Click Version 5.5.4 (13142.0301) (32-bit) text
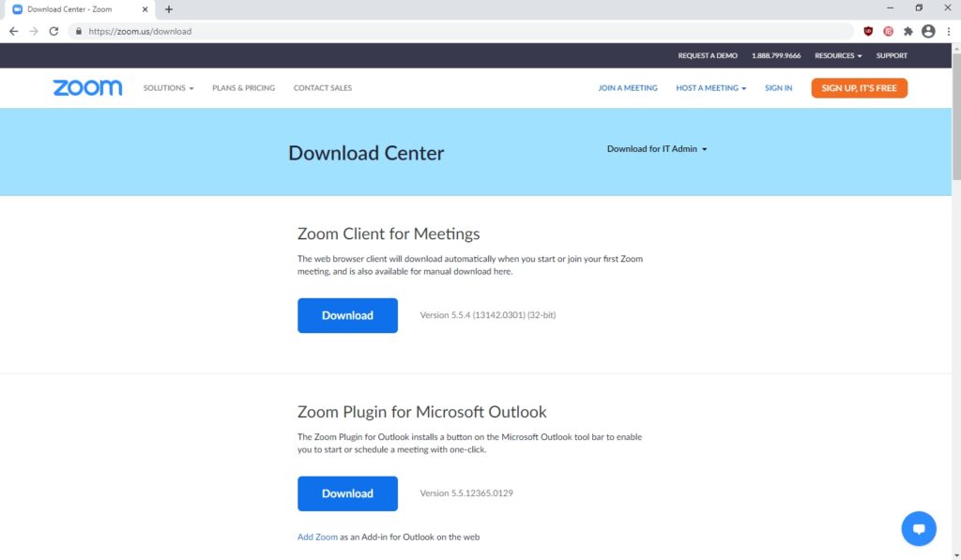 tap(488, 315)
